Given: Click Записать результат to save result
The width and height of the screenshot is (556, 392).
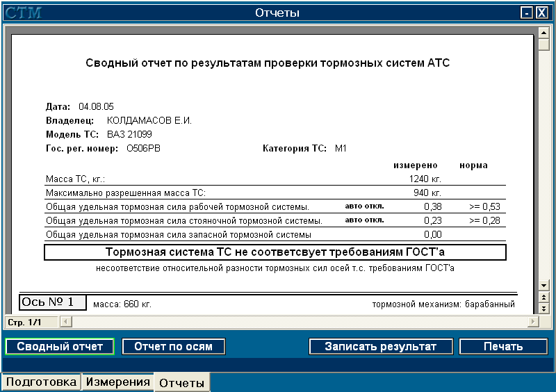Looking at the screenshot, I should pyautogui.click(x=381, y=346).
